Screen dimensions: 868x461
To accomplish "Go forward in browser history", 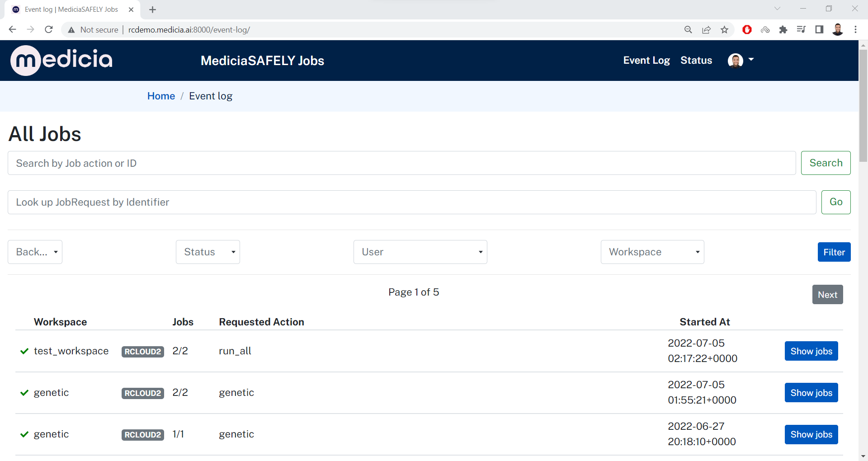I will [x=30, y=29].
